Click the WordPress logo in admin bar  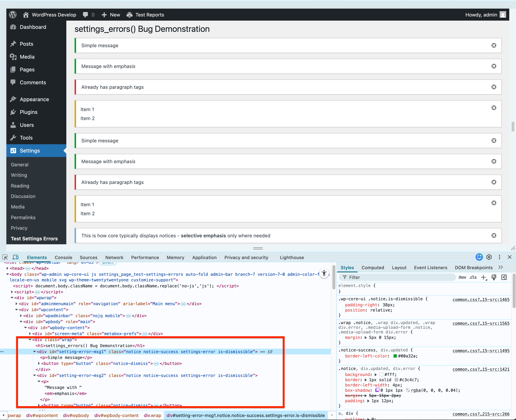[x=13, y=15]
